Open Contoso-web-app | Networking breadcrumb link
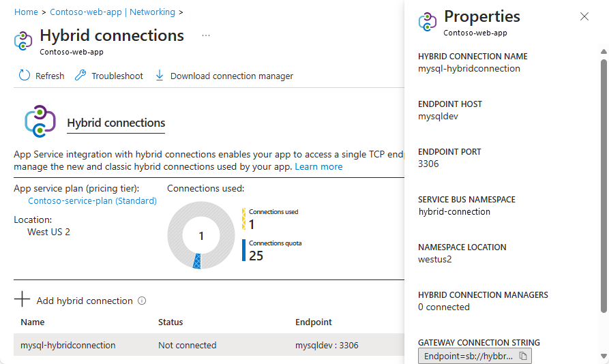The height and width of the screenshot is (364, 609). click(x=113, y=12)
